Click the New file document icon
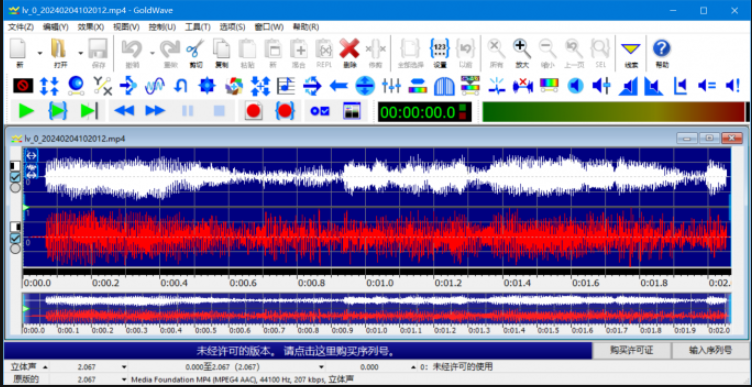This screenshot has height=387, width=752. (18, 48)
